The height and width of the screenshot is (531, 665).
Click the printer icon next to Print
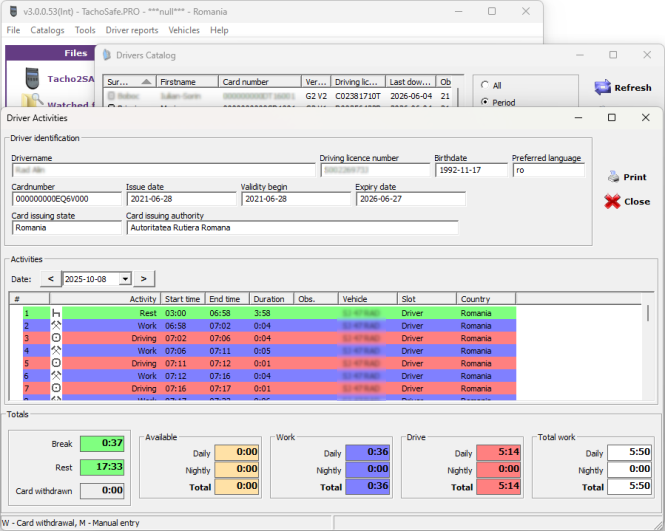tap(613, 176)
